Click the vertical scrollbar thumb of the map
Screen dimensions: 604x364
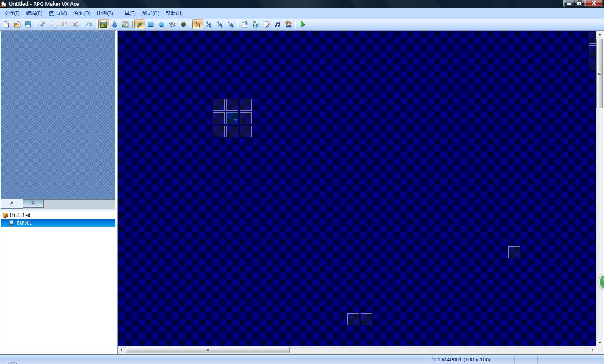(x=599, y=73)
